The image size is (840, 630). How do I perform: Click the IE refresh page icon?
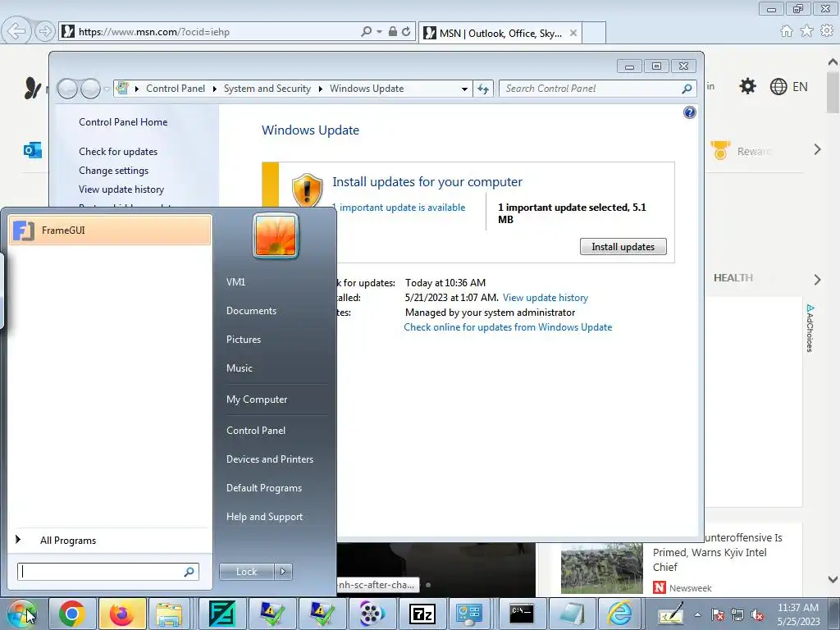[406, 32]
